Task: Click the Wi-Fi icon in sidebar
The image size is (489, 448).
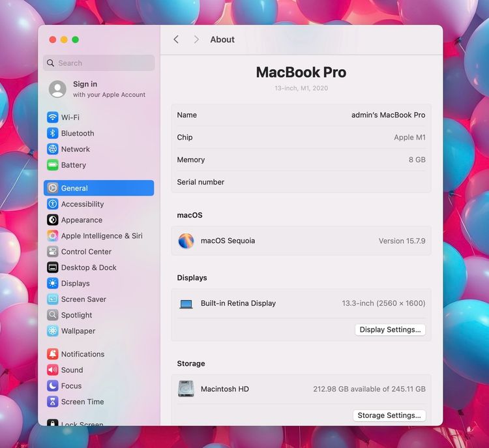Action: 52,117
